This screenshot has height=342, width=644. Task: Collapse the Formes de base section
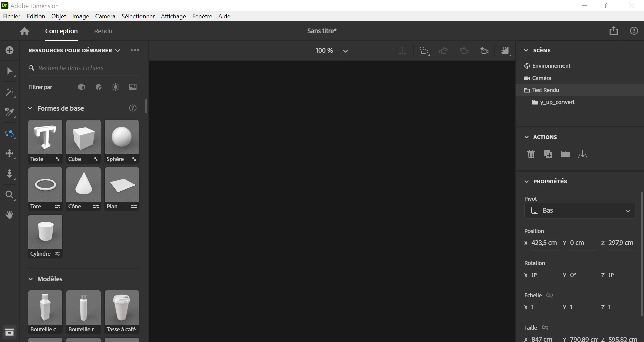click(30, 108)
